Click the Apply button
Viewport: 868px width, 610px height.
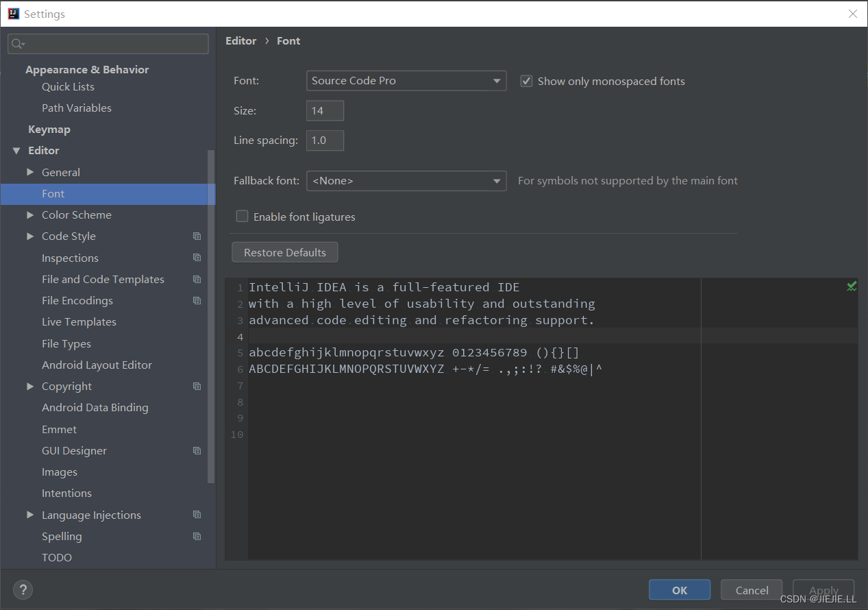click(x=823, y=590)
